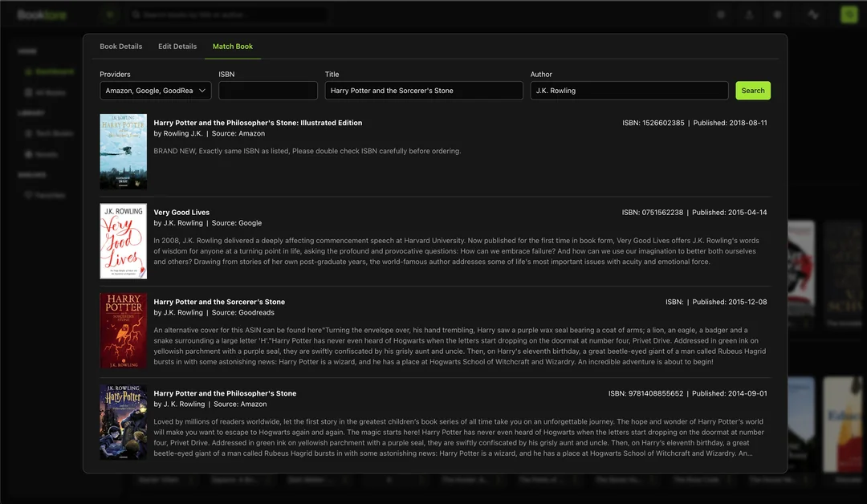
Task: Click the Providers field label
Action: click(x=115, y=74)
